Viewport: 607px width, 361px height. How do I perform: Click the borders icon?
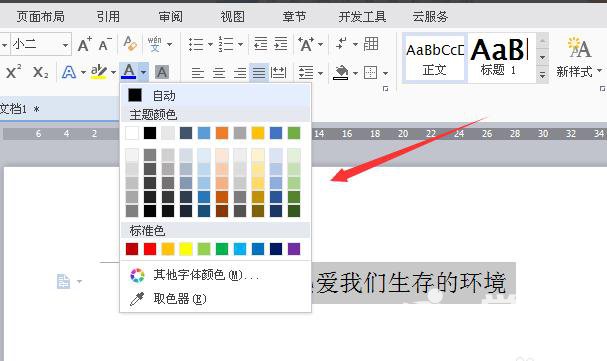(370, 72)
